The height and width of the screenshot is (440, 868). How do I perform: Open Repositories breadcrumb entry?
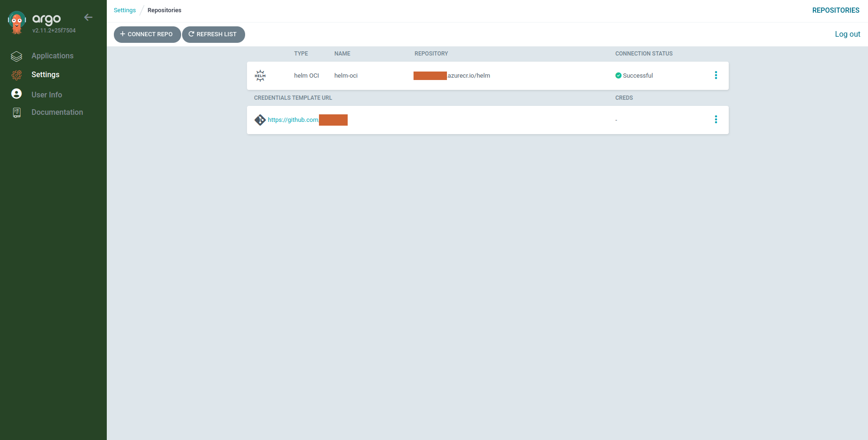(x=164, y=10)
